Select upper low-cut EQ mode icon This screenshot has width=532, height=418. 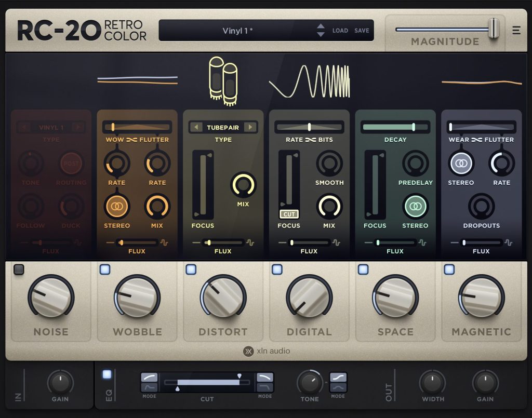[149, 377]
